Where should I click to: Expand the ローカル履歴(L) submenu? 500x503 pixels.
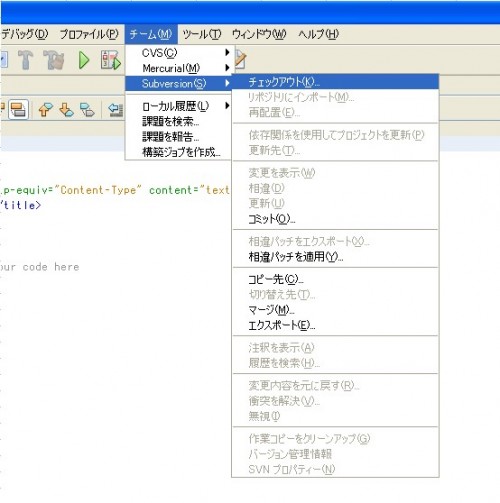(179, 106)
